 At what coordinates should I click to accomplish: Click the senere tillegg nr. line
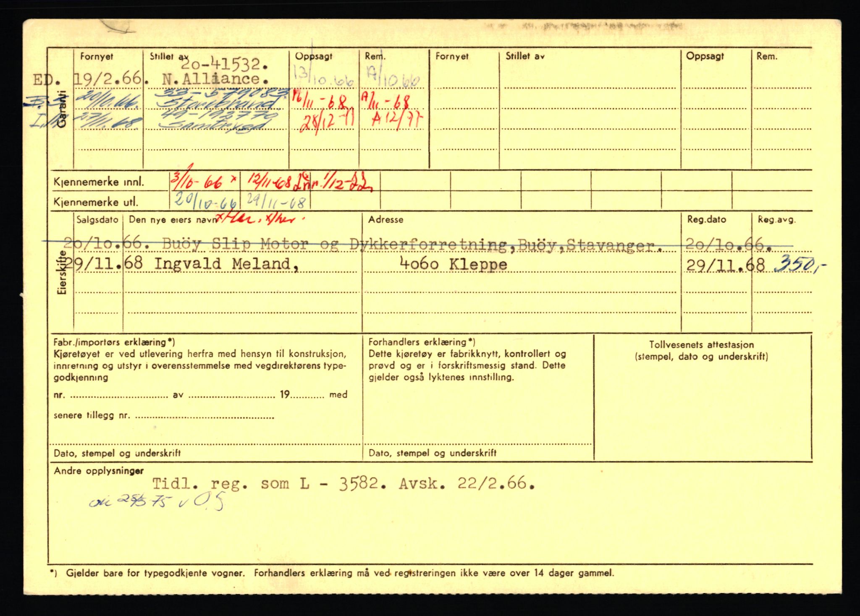pos(164,415)
